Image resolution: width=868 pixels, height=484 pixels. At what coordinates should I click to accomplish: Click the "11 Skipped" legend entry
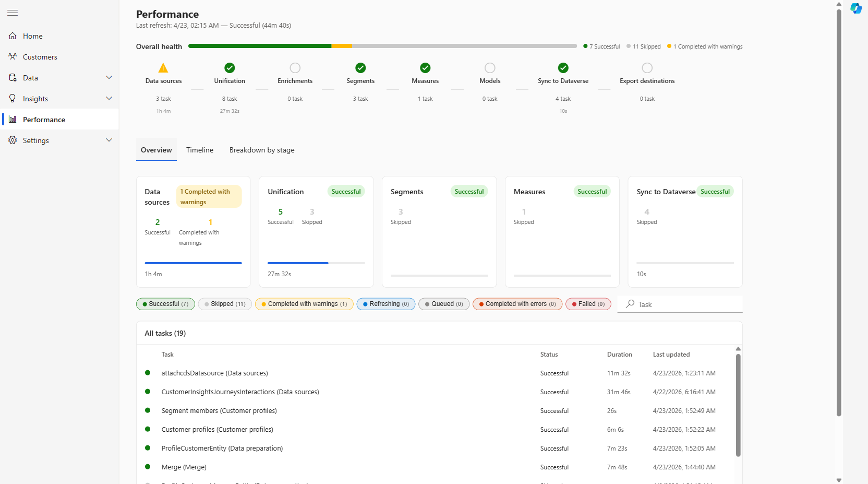tap(643, 46)
